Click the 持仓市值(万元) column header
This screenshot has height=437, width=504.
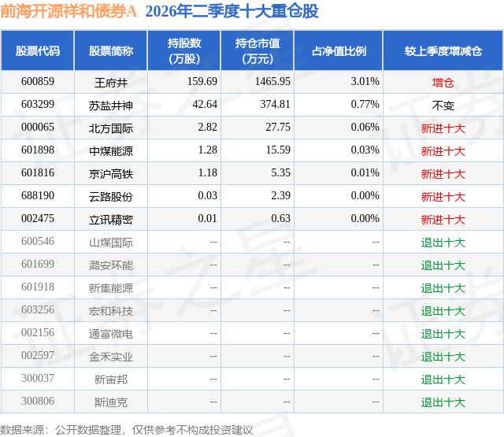pyautogui.click(x=258, y=50)
